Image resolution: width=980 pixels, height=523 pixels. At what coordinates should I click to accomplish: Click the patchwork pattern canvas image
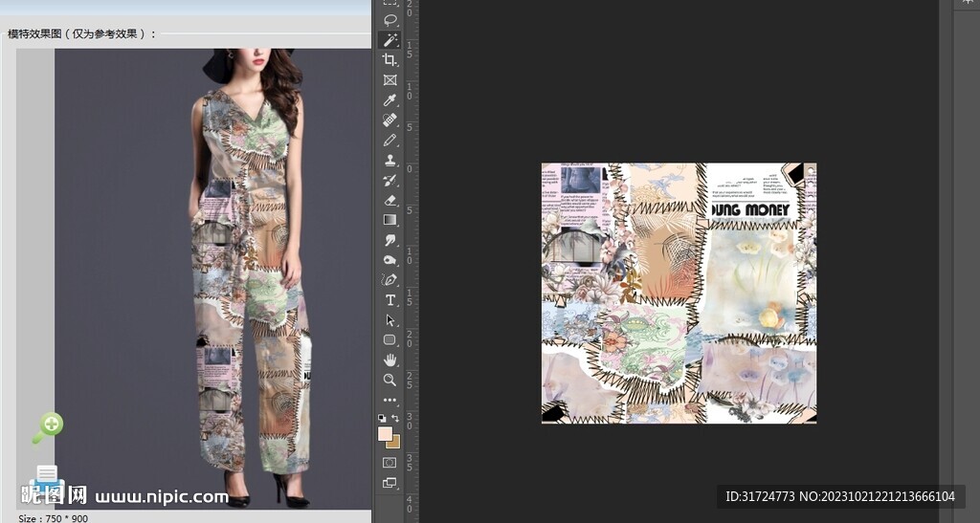point(679,294)
